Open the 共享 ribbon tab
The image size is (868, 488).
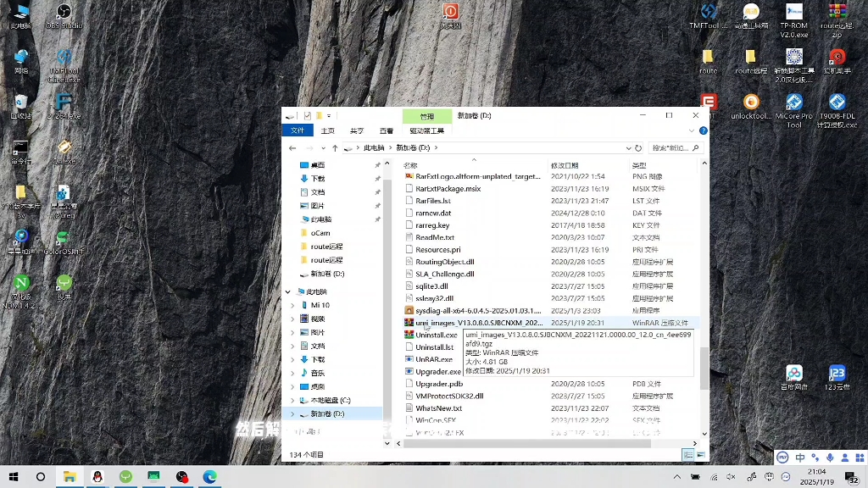coord(357,130)
